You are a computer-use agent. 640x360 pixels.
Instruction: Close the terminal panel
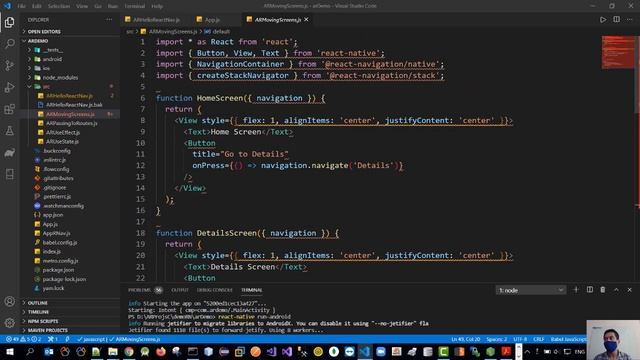click(x=629, y=290)
